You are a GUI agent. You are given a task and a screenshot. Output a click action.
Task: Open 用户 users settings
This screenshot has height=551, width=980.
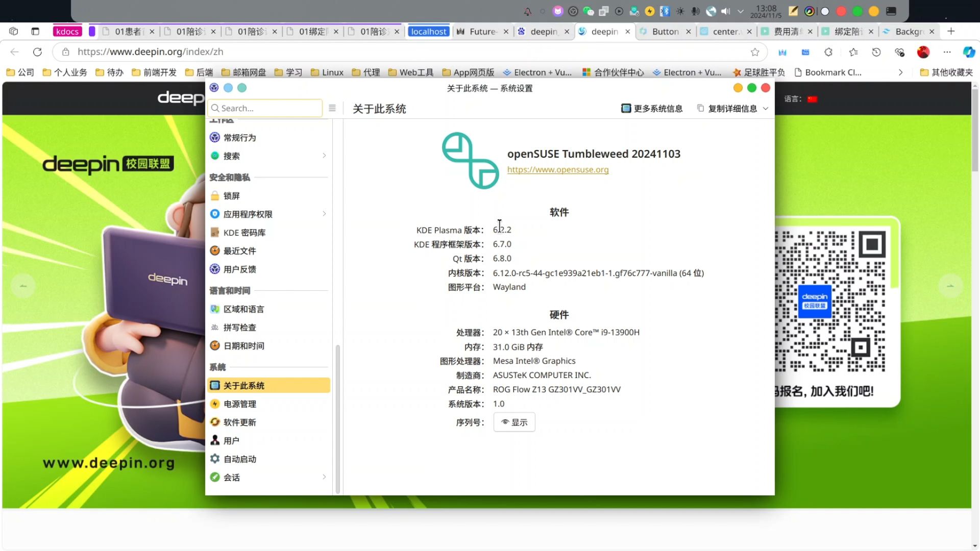click(268, 441)
